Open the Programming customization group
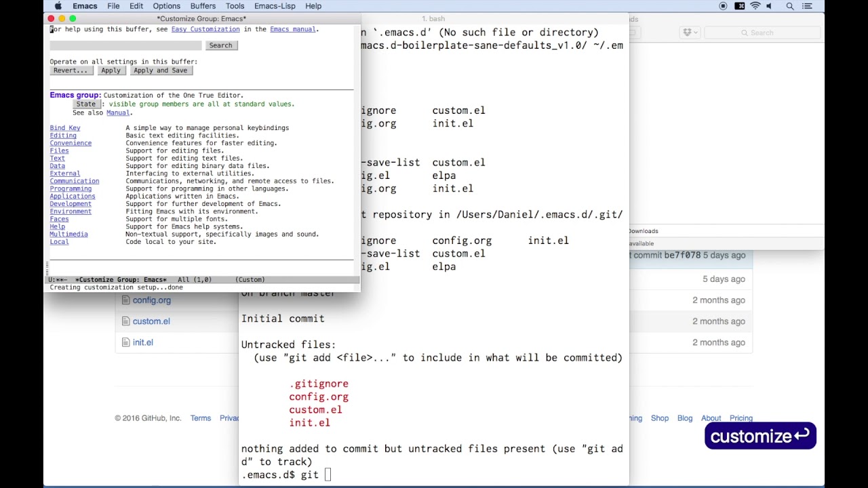Screen dimensions: 868x488 click(71, 188)
